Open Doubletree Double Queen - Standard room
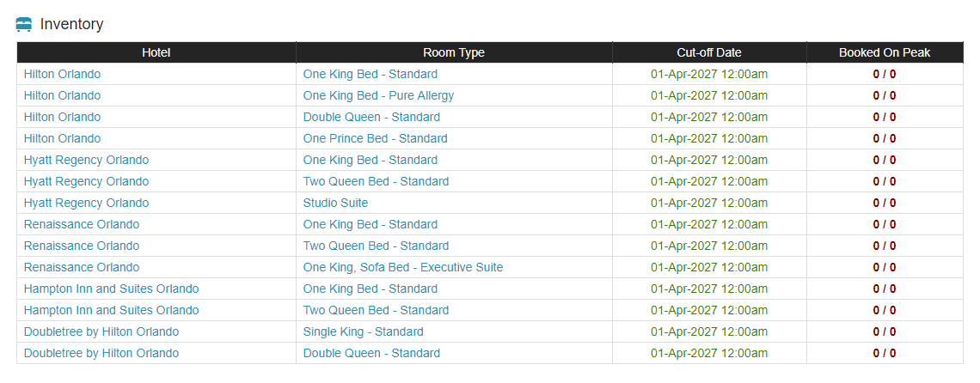The image size is (980, 383). point(371,353)
